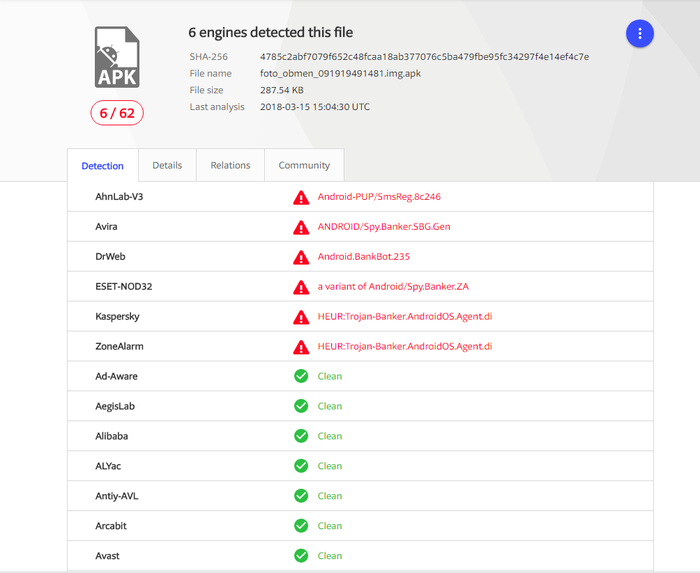Open the blue three-dot options menu
The image size is (700, 573).
click(x=639, y=34)
